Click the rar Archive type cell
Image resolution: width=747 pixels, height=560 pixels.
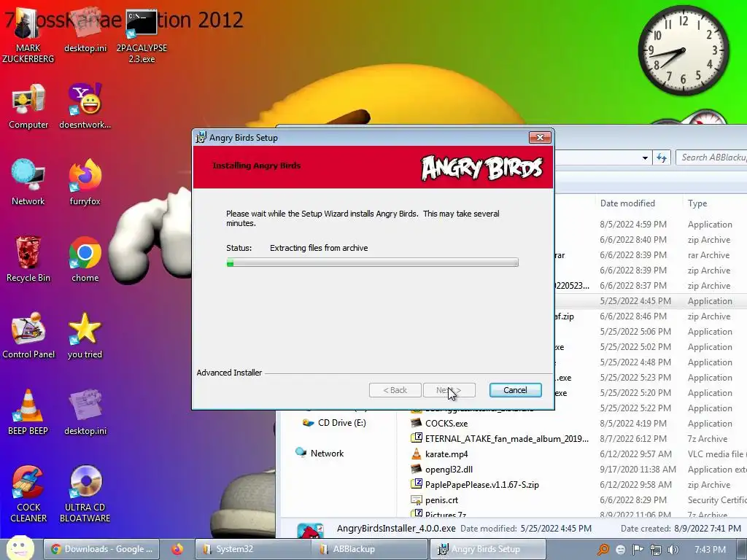click(x=708, y=255)
